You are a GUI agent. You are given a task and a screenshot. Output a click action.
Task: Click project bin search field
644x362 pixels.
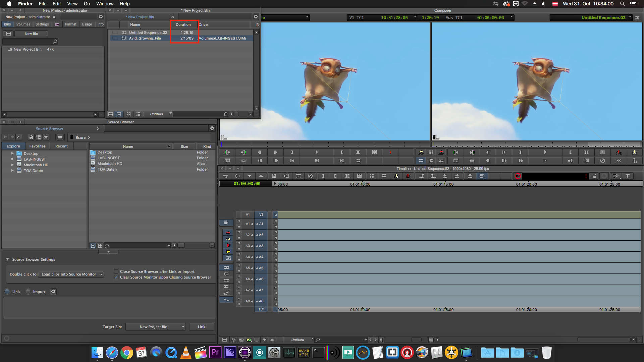point(30,42)
